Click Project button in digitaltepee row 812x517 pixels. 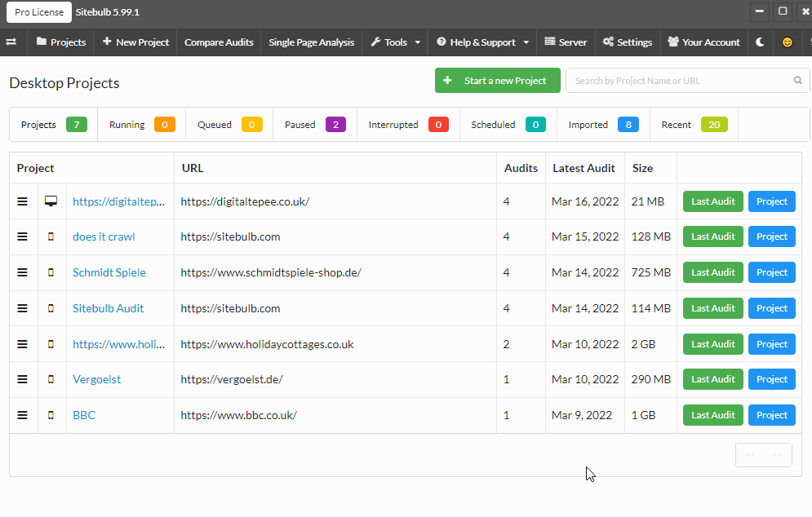pos(772,201)
